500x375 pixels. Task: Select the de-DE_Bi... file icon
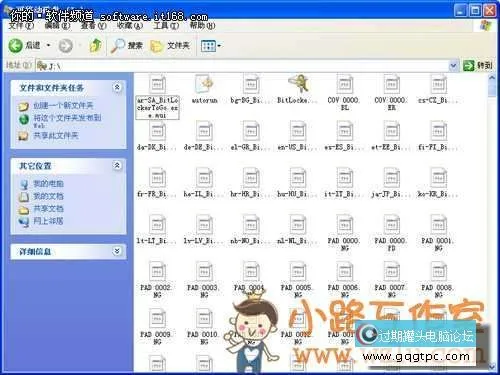pyautogui.click(x=204, y=131)
